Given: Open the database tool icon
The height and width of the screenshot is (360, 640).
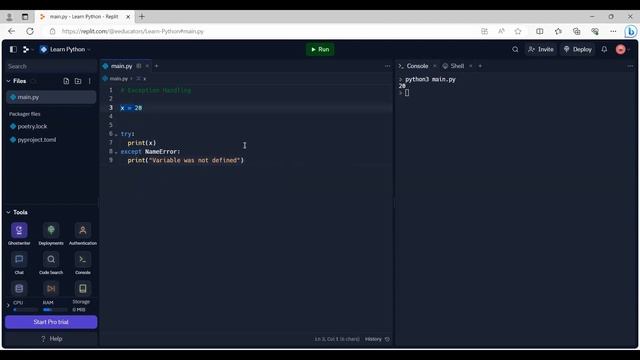Looking at the screenshot, I should [x=19, y=289].
